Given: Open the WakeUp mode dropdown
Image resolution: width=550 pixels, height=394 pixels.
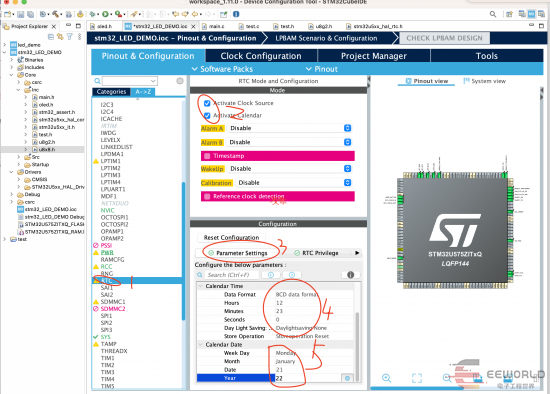Looking at the screenshot, I should point(289,168).
